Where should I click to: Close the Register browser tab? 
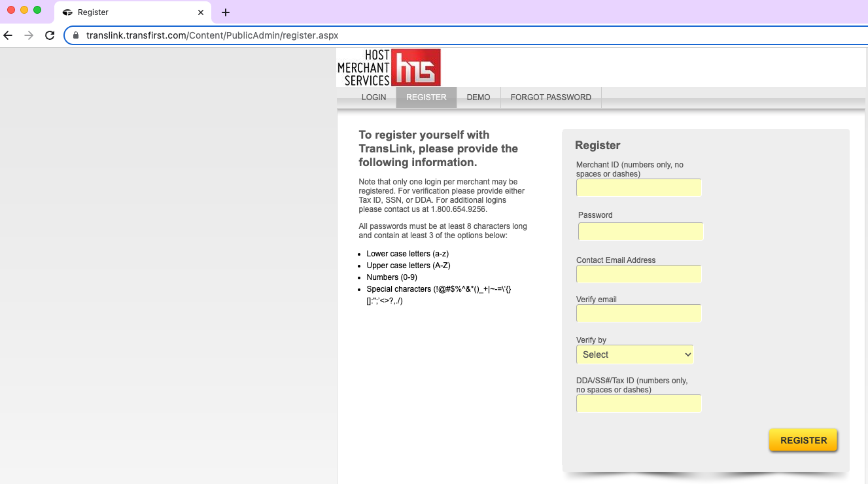coord(201,12)
